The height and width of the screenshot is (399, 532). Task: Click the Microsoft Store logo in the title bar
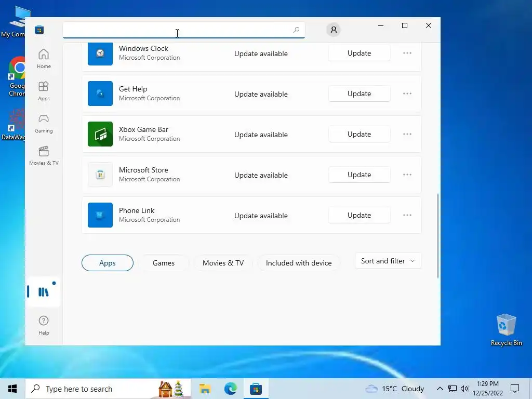tap(39, 30)
